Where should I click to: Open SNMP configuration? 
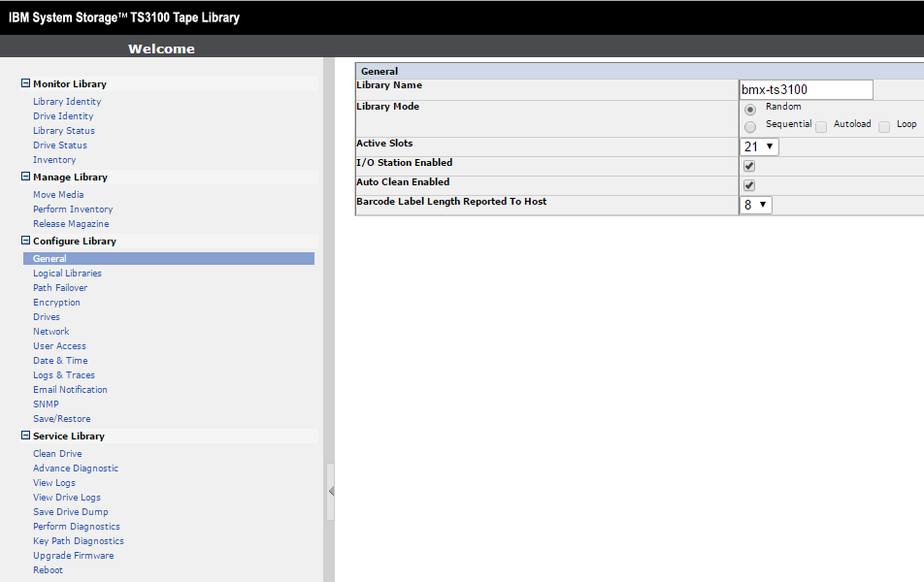(x=46, y=404)
